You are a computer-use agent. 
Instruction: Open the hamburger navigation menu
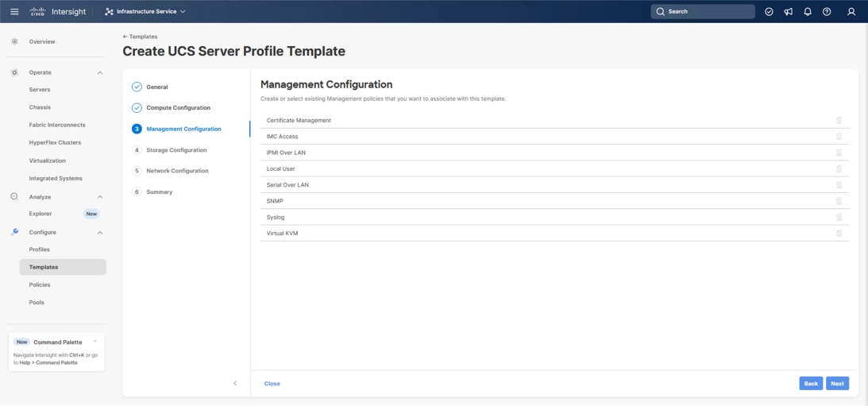click(x=14, y=12)
